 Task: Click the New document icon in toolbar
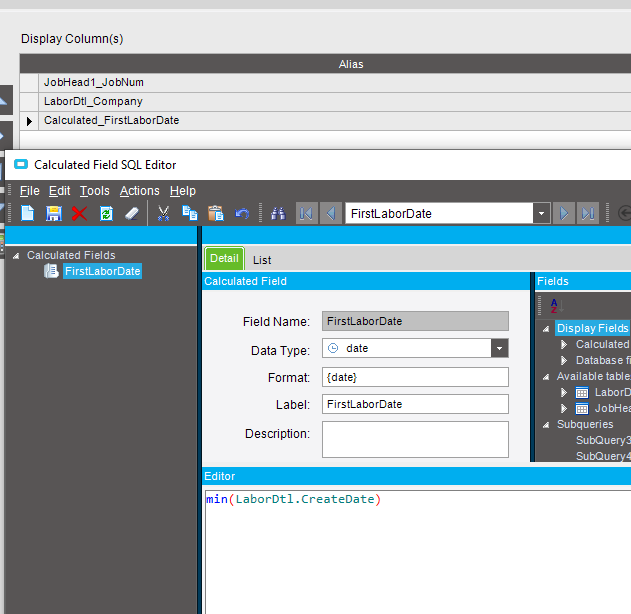tap(27, 213)
